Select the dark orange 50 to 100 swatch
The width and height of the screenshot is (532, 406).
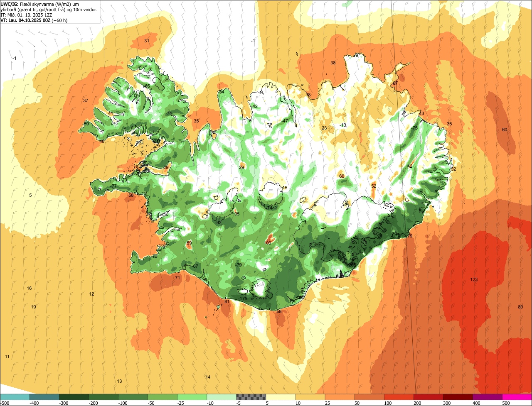tap(369, 397)
